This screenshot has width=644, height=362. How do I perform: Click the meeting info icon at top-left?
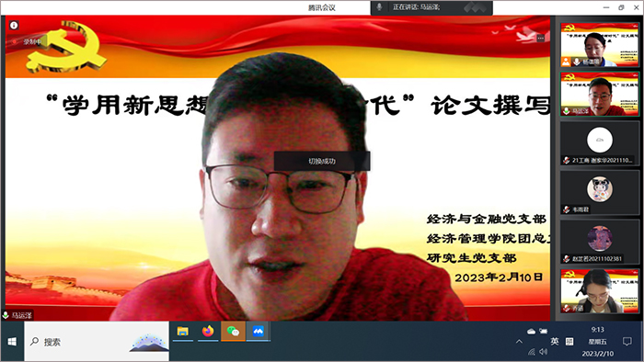pyautogui.click(x=14, y=26)
